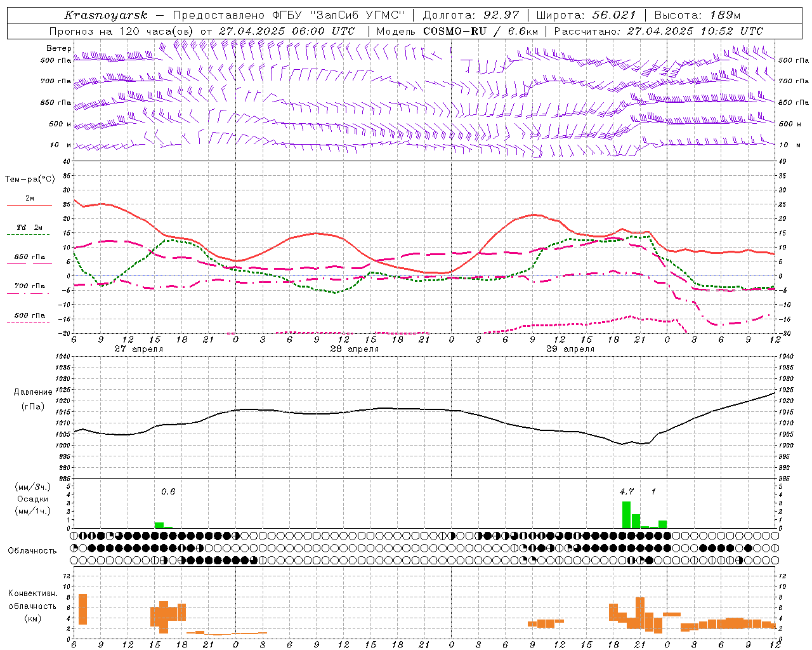
Task: Click the '(мм/1ч.)' precipitation unit label
Action: 33,511
